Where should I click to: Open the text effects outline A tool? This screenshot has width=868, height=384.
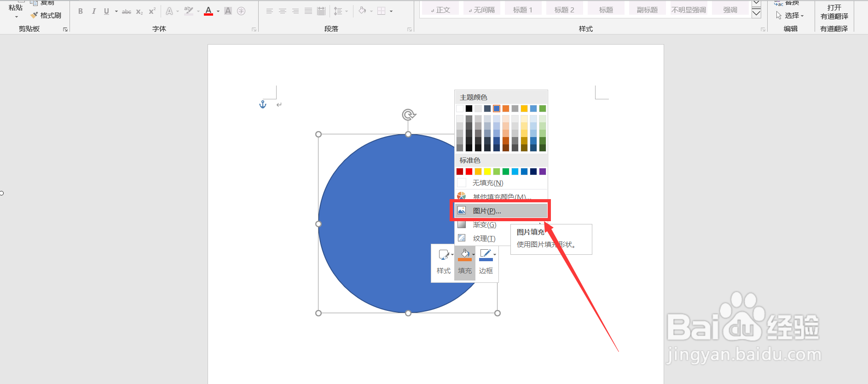169,11
